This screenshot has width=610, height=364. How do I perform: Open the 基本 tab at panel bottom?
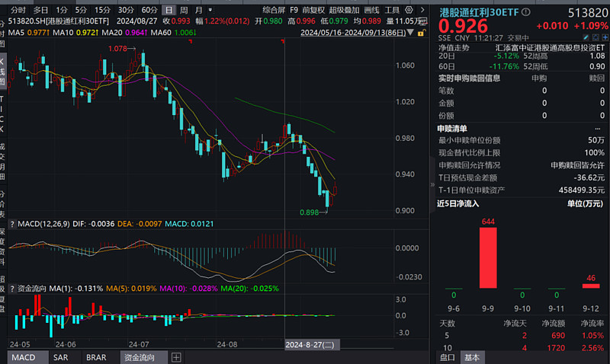click(x=472, y=357)
